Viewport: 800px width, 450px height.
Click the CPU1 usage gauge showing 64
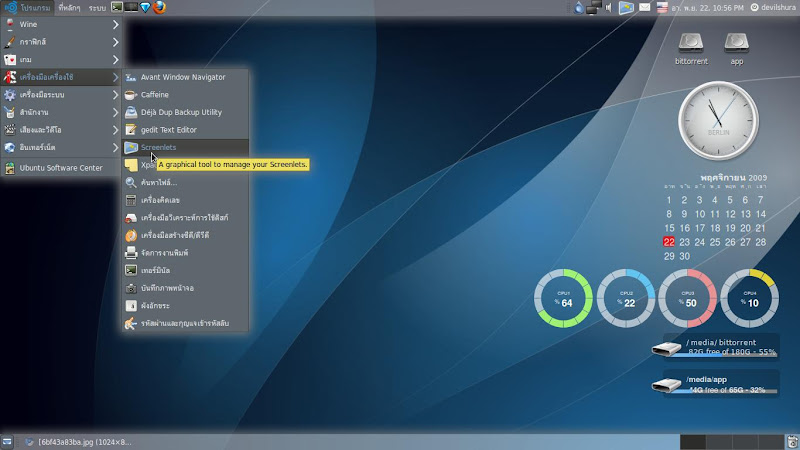(563, 298)
